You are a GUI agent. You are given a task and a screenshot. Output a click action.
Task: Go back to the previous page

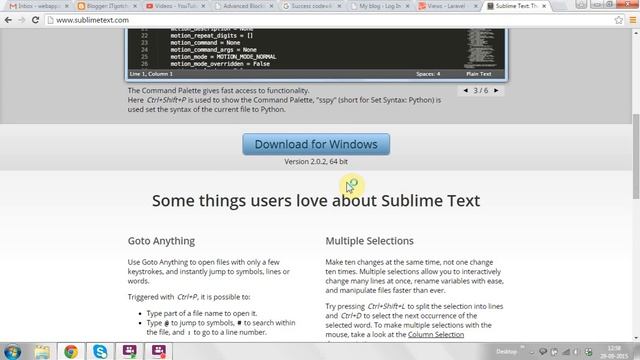pos(8,20)
